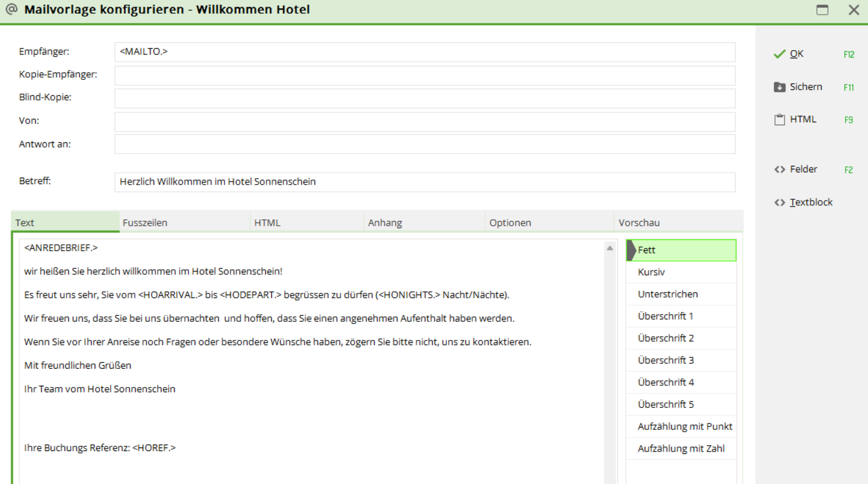Close the Mailvorlage konfigurieren dialog
The width and height of the screenshot is (868, 484).
coord(853,10)
